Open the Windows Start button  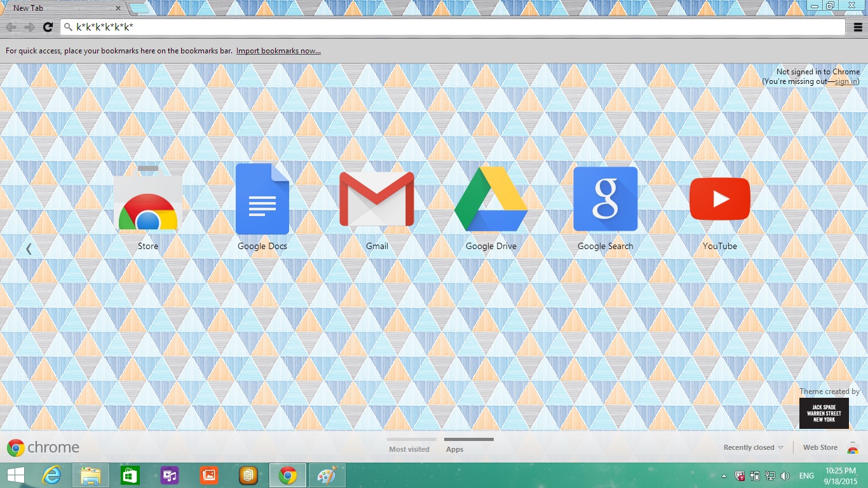click(x=16, y=475)
